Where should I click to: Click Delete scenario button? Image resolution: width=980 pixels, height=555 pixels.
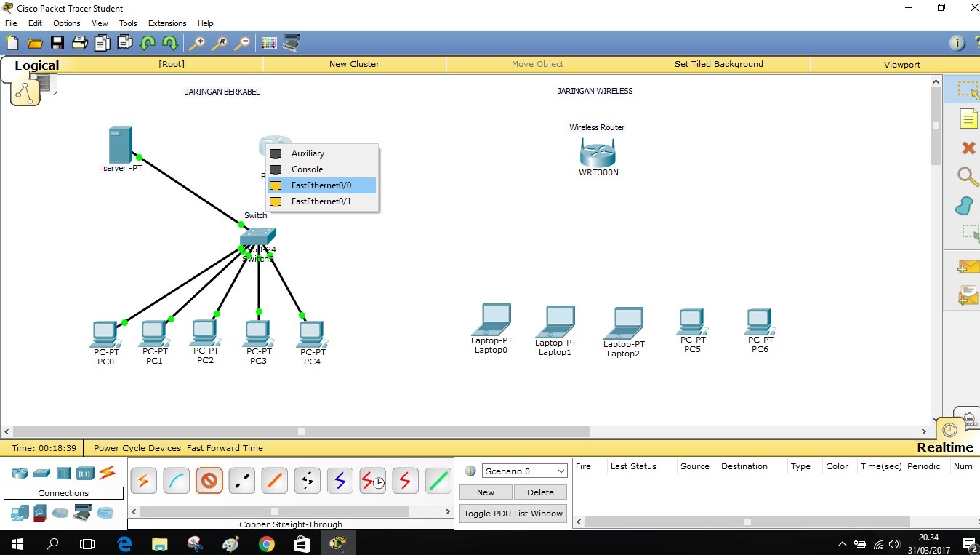(x=540, y=492)
